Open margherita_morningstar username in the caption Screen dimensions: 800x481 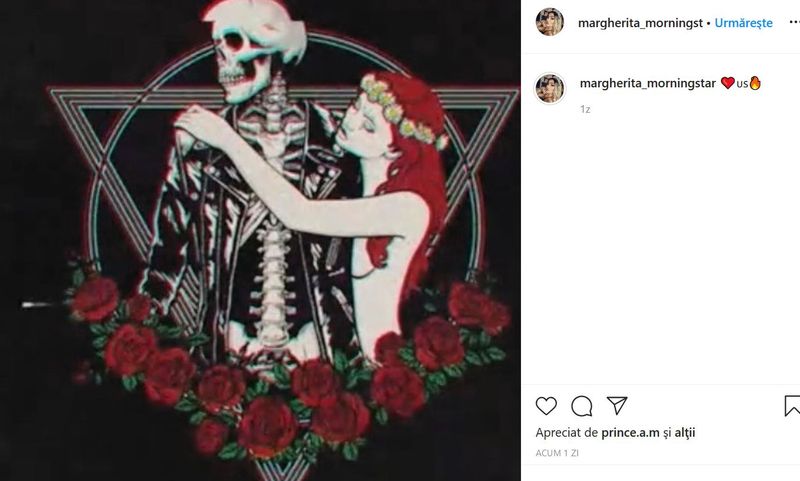tap(647, 84)
